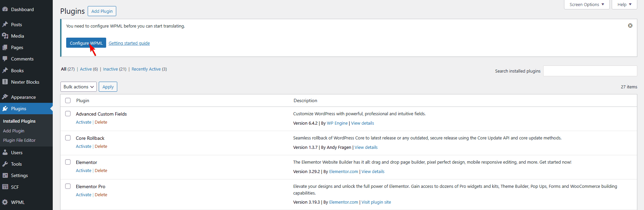Delete the Core Rollback plugin
This screenshot has height=210, width=644.
tap(101, 146)
